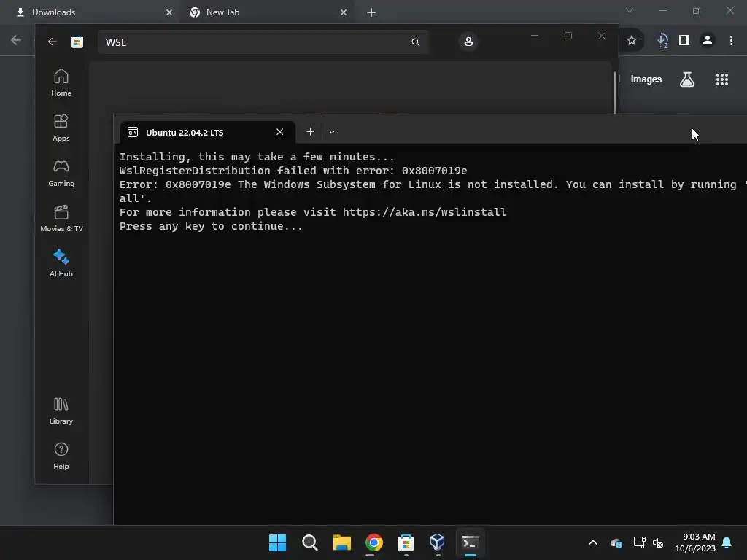The height and width of the screenshot is (560, 747).
Task: Open clock showing 9:03 AM 10/6/2023
Action: (x=695, y=542)
